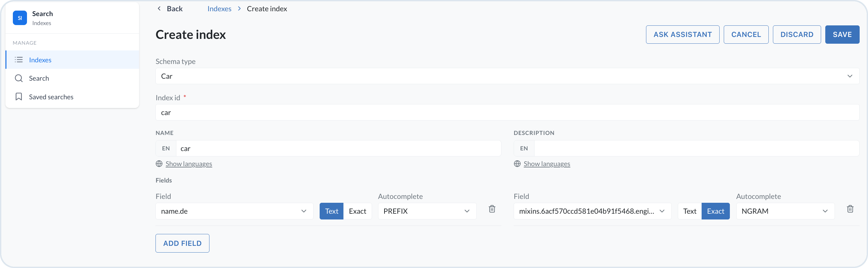Viewport: 868px width, 268px height.
Task: Open the PREFIX Autocomplete dropdown
Action: (427, 211)
